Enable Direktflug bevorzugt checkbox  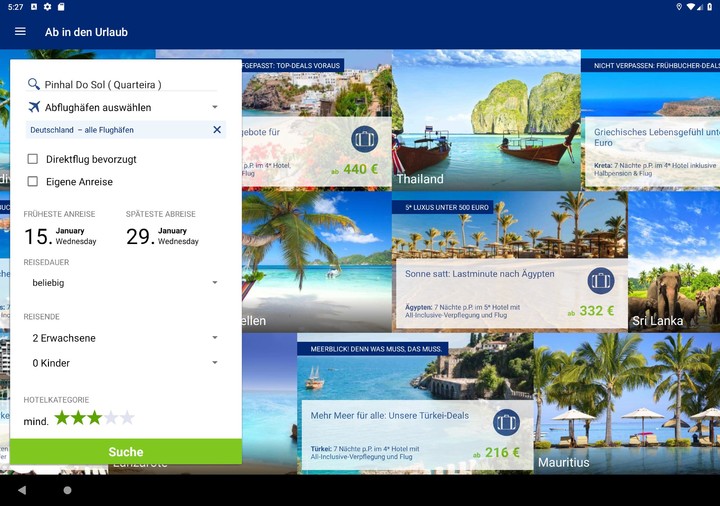pyautogui.click(x=33, y=159)
